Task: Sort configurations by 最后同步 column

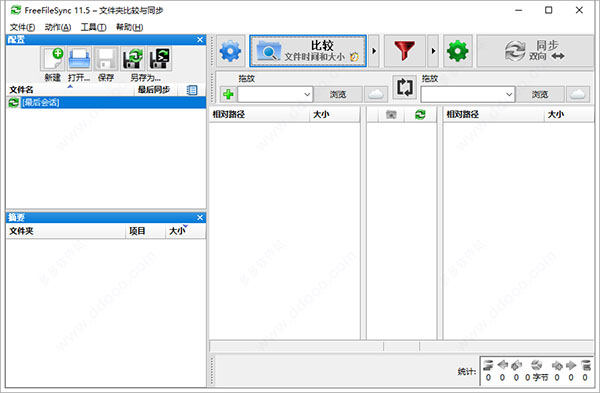Action: click(x=156, y=90)
